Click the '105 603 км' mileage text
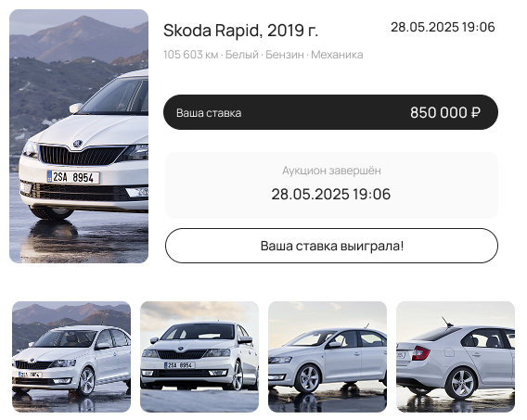The height and width of the screenshot is (420, 527). 190,55
